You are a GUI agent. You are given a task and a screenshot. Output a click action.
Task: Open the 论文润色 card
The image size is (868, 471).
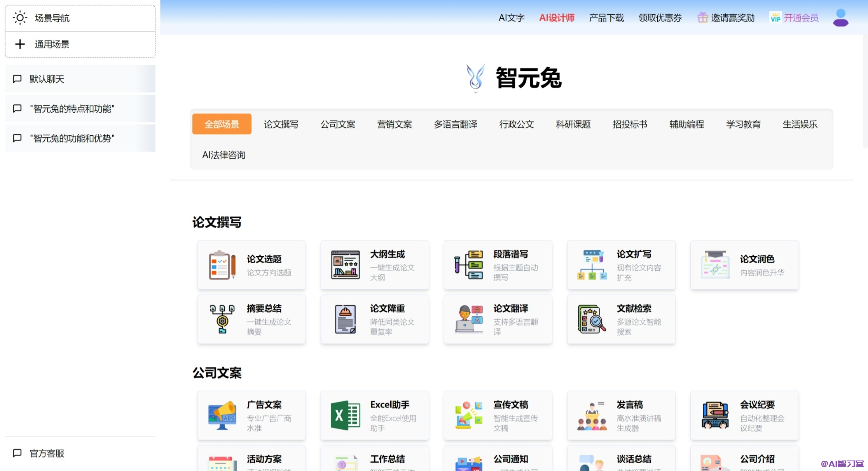click(744, 265)
